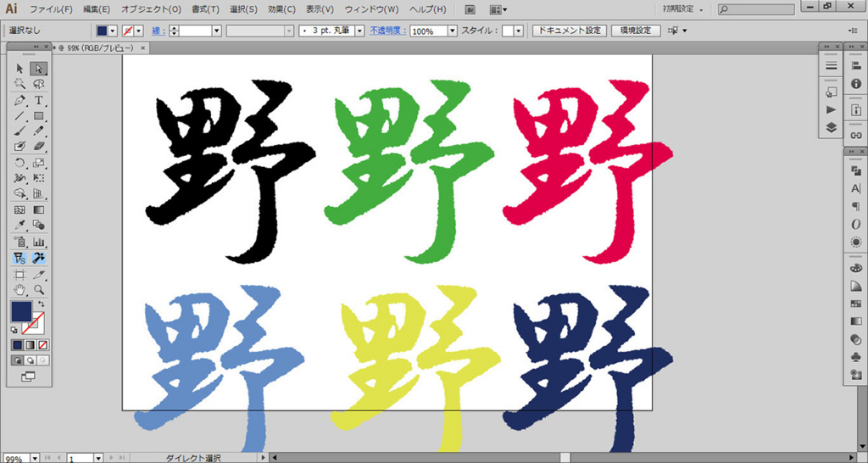
Task: Click the fill color box in Tools panel
Action: point(21,312)
